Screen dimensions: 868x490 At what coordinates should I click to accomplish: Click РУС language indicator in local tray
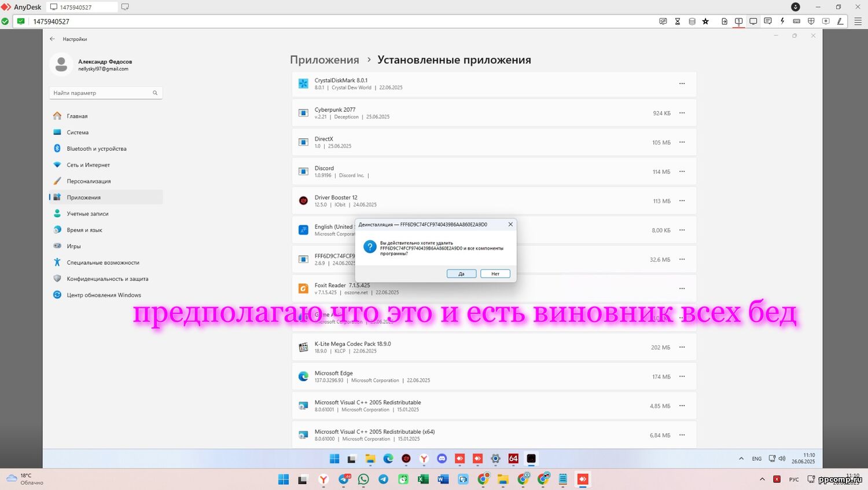(794, 480)
